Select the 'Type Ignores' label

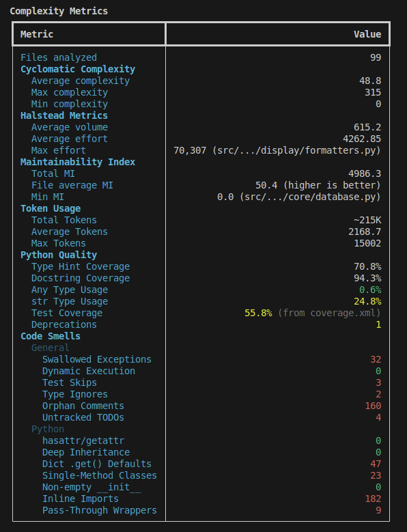click(75, 394)
